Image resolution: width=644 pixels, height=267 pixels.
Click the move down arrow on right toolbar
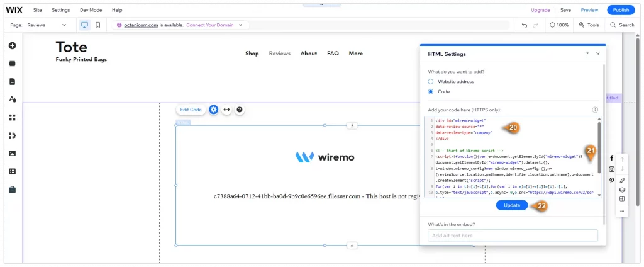pos(622,169)
